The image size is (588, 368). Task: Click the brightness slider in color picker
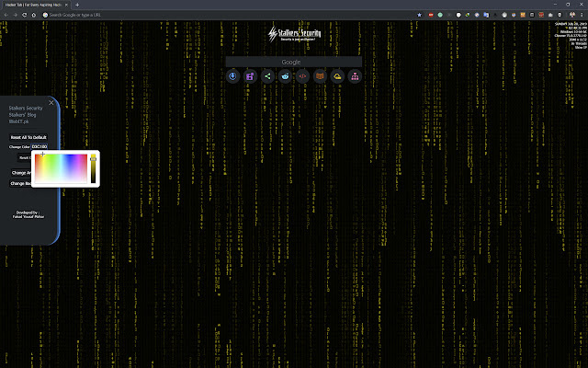coord(93,168)
